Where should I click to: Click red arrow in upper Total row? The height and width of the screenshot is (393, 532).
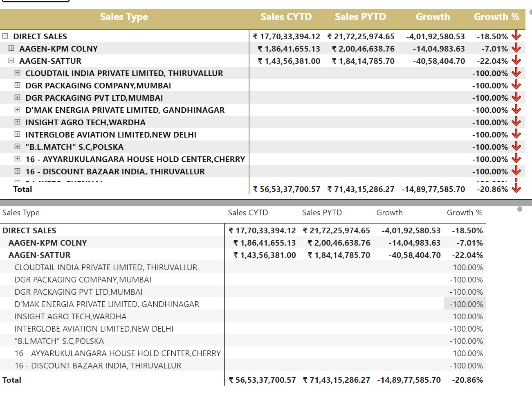[516, 188]
